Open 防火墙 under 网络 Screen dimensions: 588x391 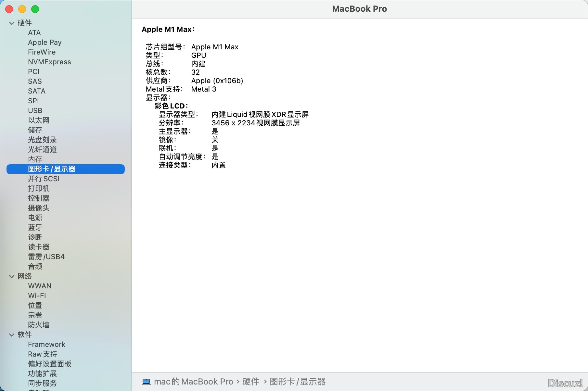point(39,325)
